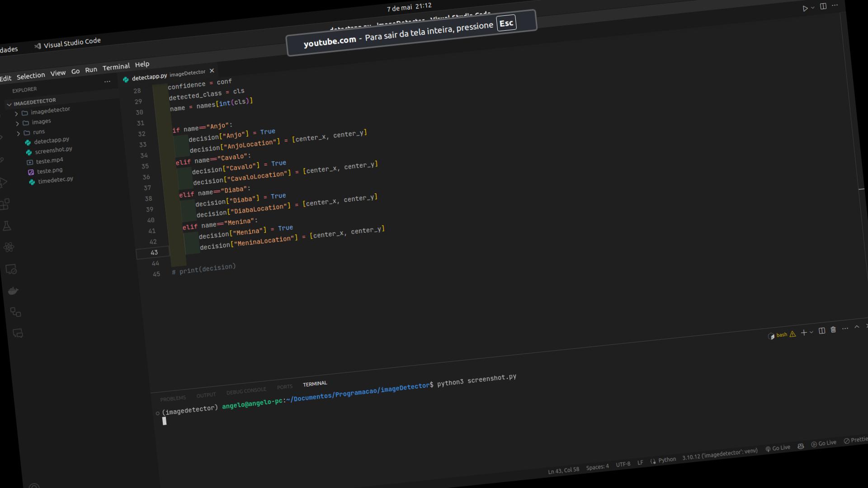
Task: Click the bash warning triangle icon
Action: pyautogui.click(x=793, y=334)
